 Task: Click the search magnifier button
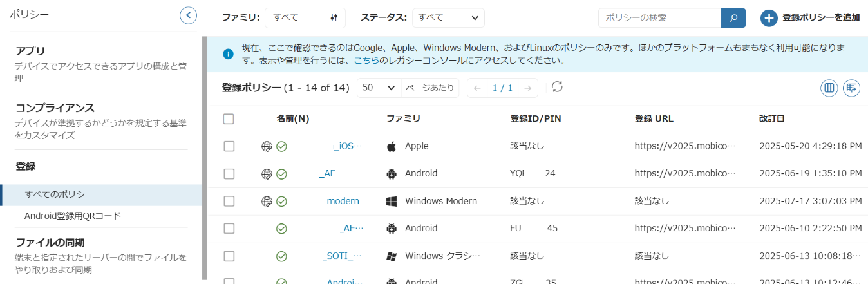pyautogui.click(x=733, y=18)
